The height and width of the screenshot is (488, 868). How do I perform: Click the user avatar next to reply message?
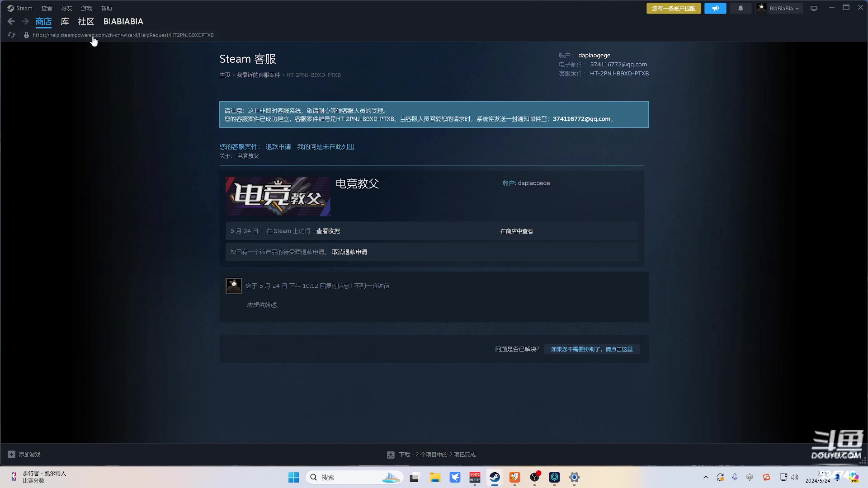(234, 286)
